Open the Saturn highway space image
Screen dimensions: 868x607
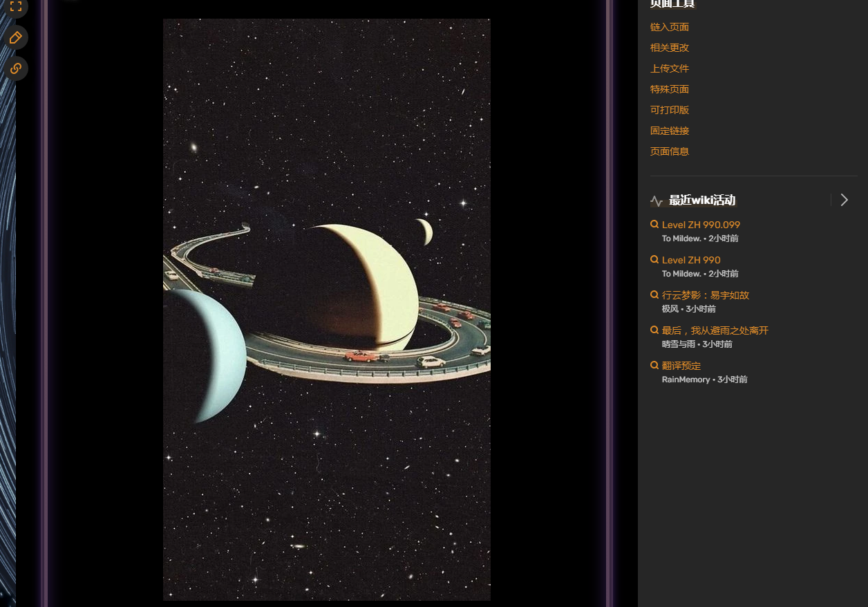point(327,310)
